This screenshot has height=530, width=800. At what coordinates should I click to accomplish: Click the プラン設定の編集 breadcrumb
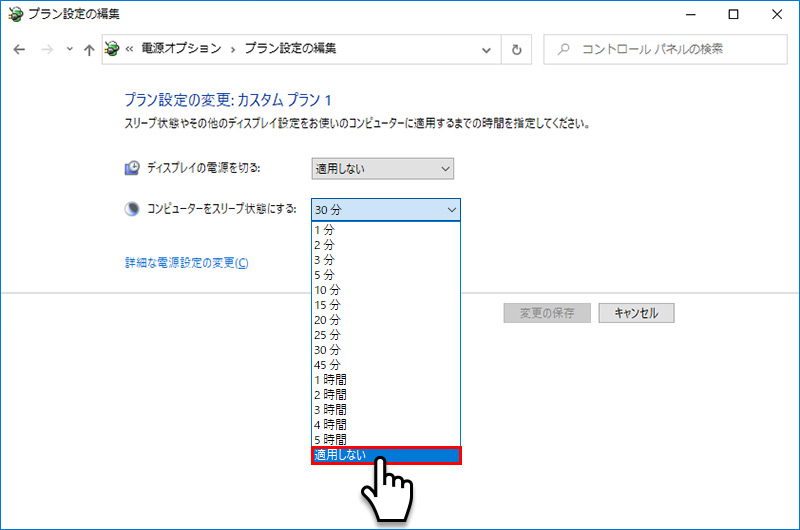coord(290,48)
